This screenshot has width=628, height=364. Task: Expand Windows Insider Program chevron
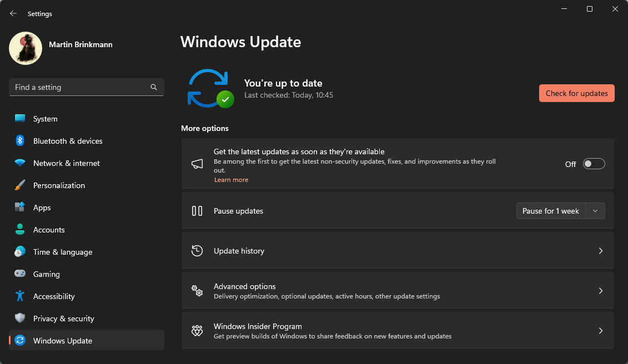(x=601, y=331)
